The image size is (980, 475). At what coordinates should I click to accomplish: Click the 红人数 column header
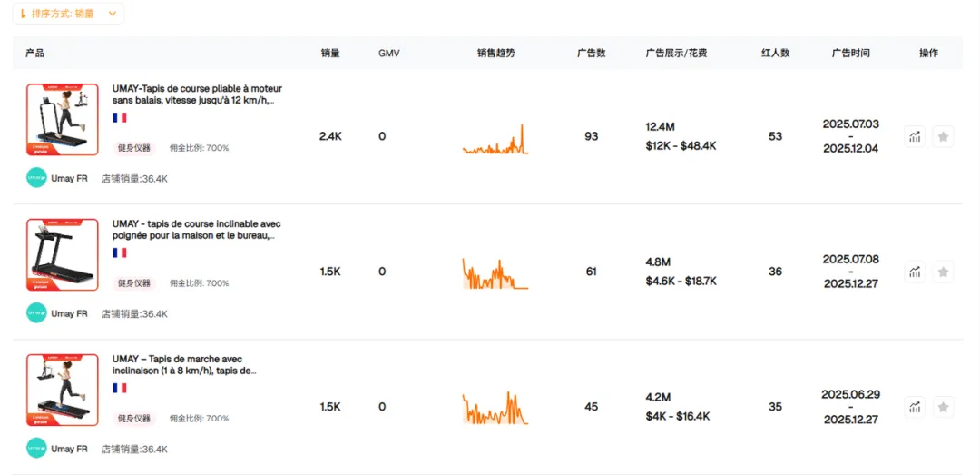point(775,54)
